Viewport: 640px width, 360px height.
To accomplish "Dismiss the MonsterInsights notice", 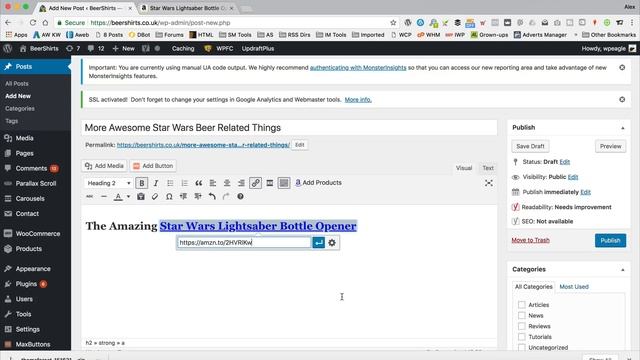I will 622,67.
